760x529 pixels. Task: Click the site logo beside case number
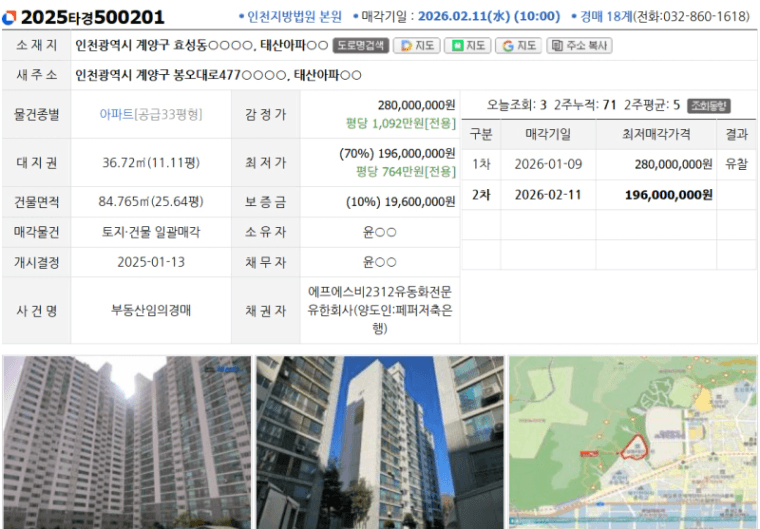click(10, 17)
